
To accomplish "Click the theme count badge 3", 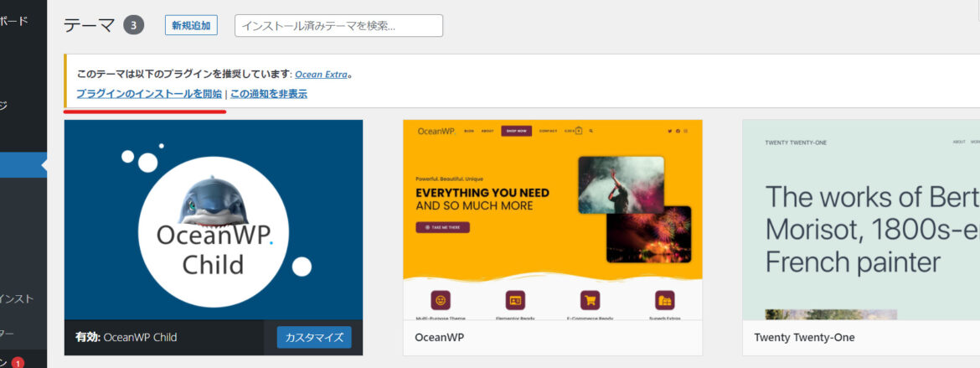I will [x=134, y=26].
